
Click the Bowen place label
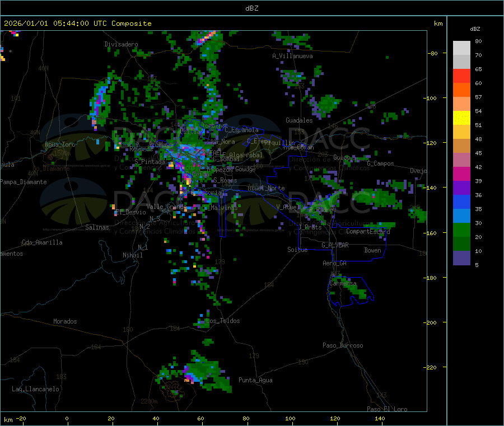tap(372, 250)
